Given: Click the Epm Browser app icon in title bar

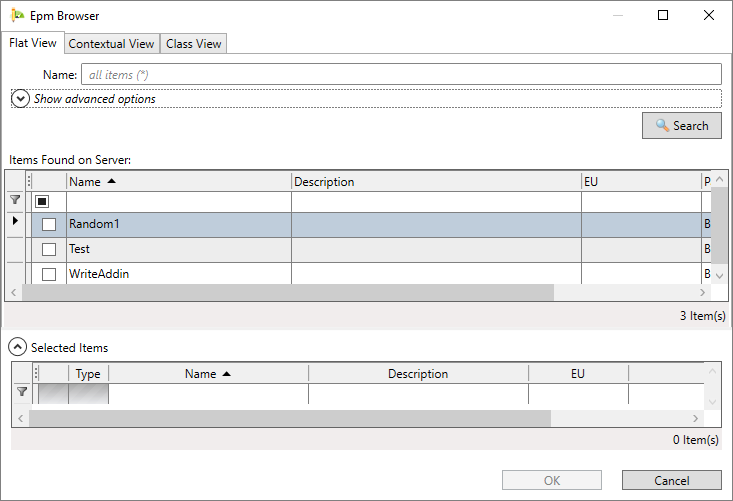Looking at the screenshot, I should coord(17,16).
